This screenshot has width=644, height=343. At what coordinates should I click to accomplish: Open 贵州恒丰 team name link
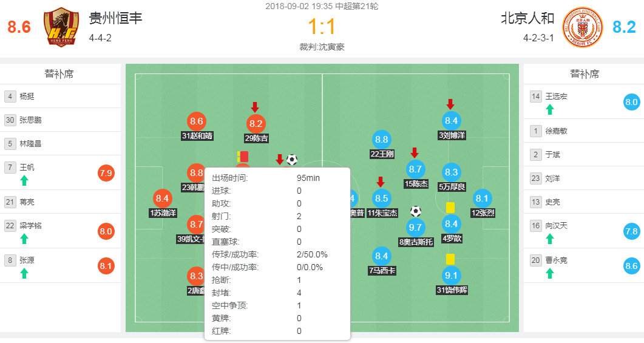tap(115, 18)
